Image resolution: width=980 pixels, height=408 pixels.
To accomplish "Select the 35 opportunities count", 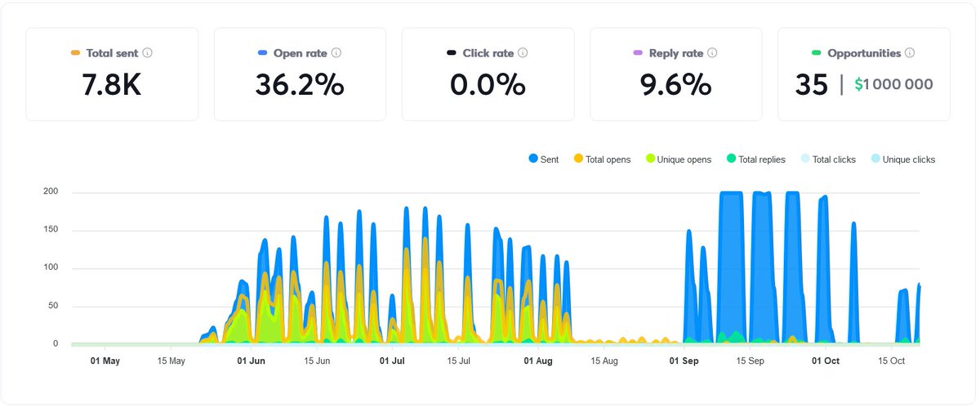I will coord(812,85).
